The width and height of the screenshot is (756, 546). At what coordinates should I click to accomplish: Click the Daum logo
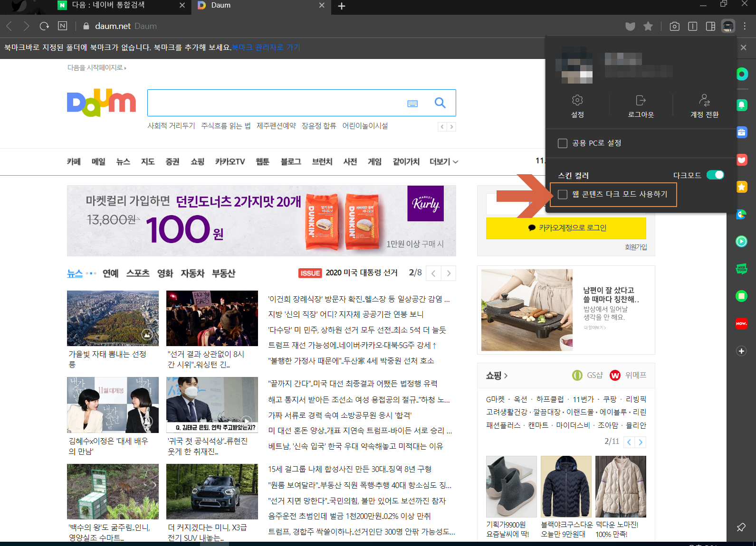(101, 103)
